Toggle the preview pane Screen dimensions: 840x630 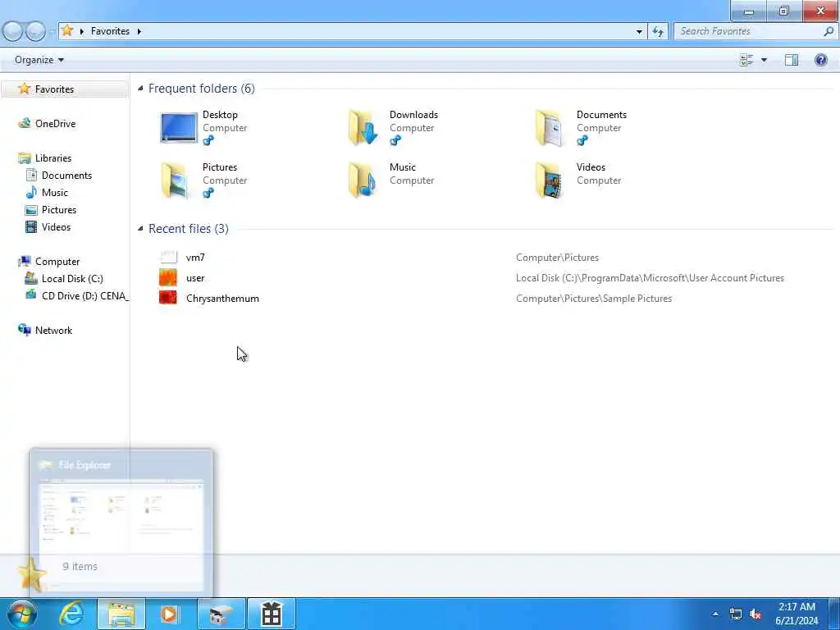pyautogui.click(x=792, y=60)
